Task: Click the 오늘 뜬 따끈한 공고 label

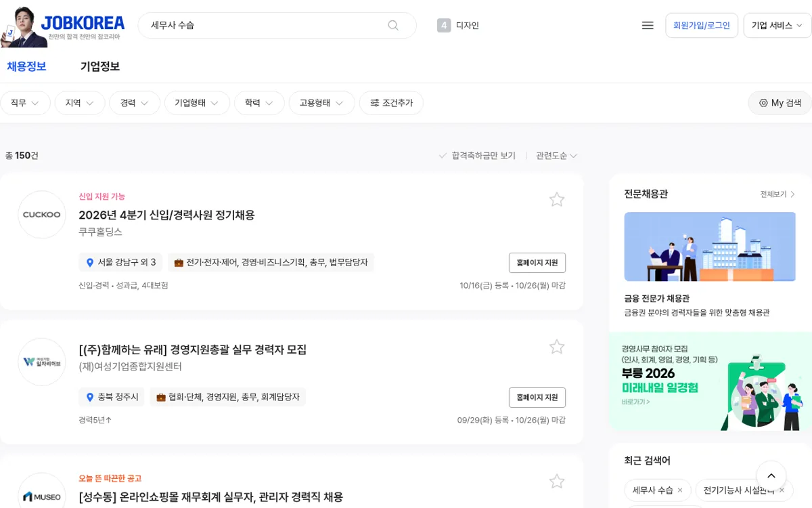Action: click(x=110, y=478)
